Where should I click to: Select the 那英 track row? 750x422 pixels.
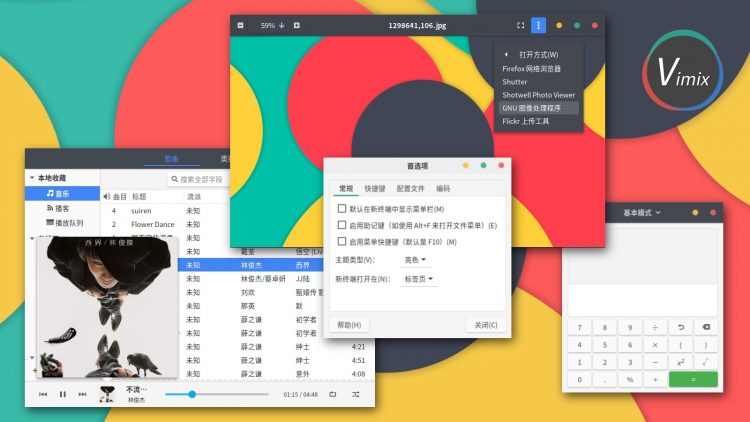[252, 306]
